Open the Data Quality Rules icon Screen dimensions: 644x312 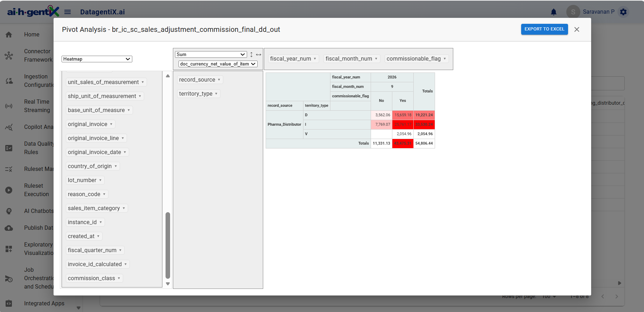pyautogui.click(x=9, y=148)
